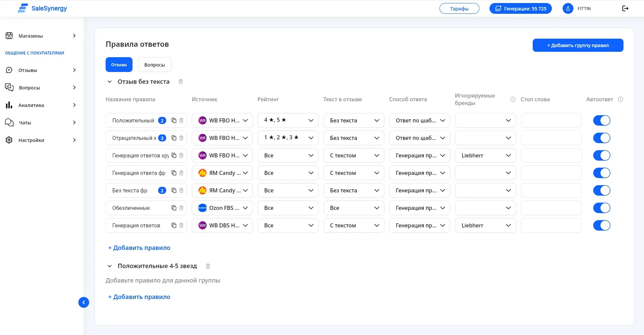Viewport: 644px width, 335px height.
Task: Click the logout icon in top bar
Action: tap(625, 8)
